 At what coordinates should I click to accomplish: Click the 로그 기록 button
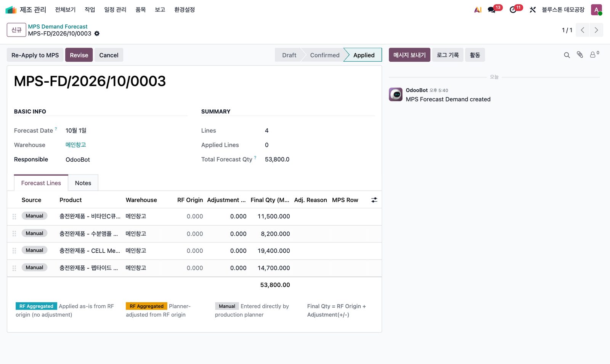pyautogui.click(x=448, y=55)
